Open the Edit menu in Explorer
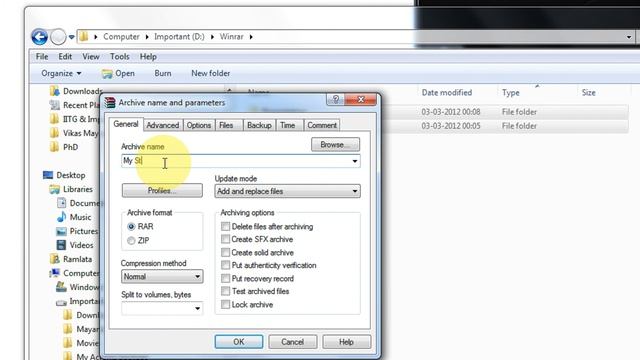 click(65, 57)
